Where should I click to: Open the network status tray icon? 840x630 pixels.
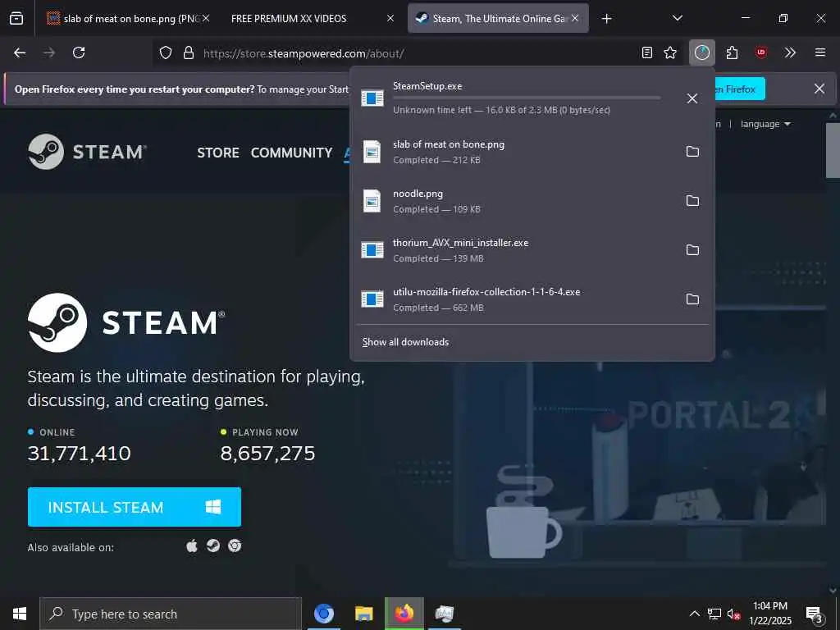pyautogui.click(x=714, y=614)
